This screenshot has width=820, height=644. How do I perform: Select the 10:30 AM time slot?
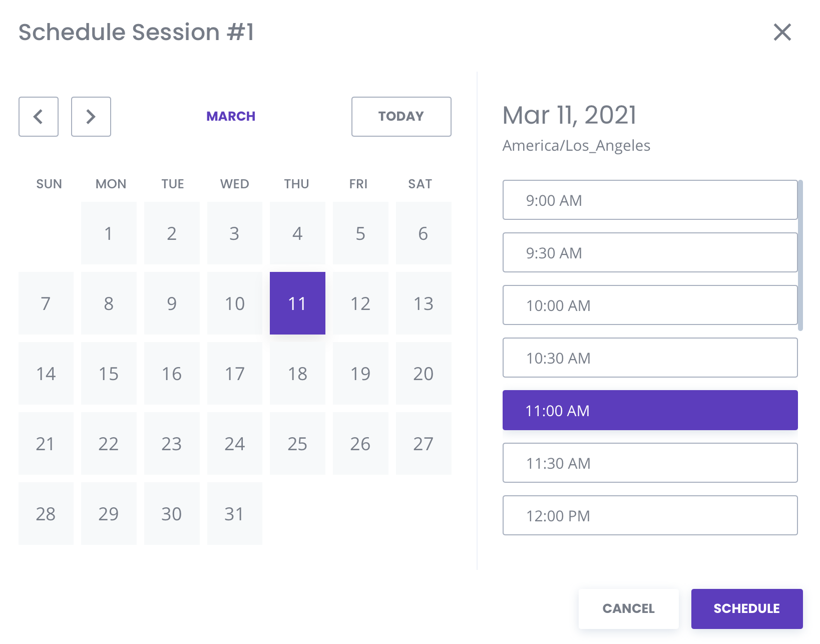point(650,358)
